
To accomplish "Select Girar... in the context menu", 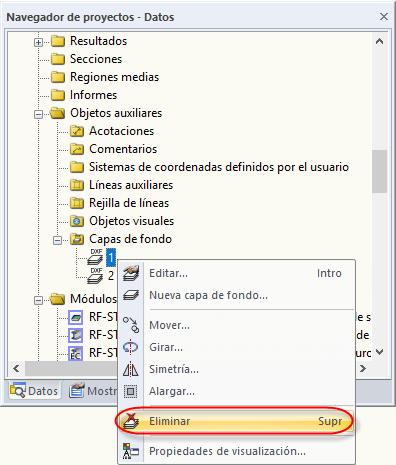I will click(x=236, y=347).
